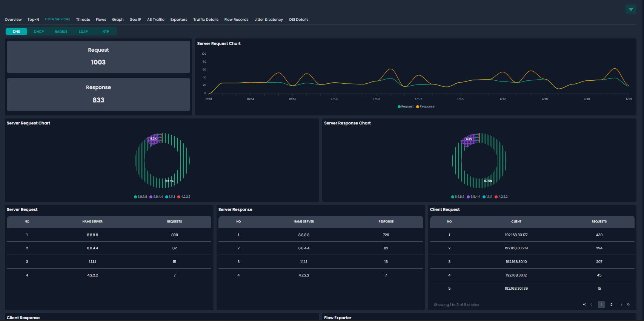Select the LDAP sub-tab

tap(83, 32)
